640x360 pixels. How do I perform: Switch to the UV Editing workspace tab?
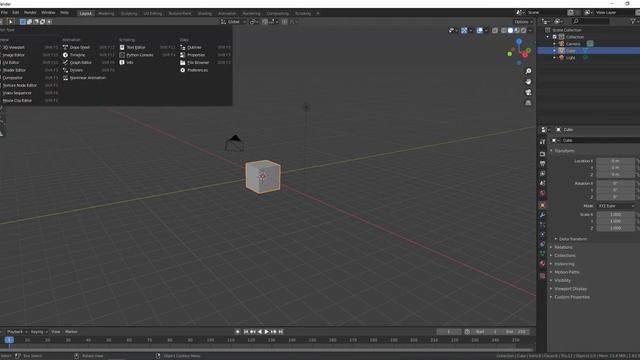pos(152,13)
